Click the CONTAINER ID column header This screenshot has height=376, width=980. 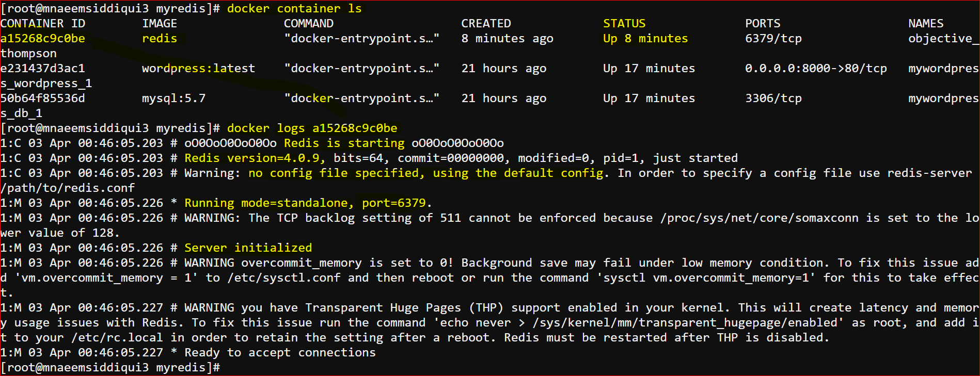pyautogui.click(x=43, y=23)
